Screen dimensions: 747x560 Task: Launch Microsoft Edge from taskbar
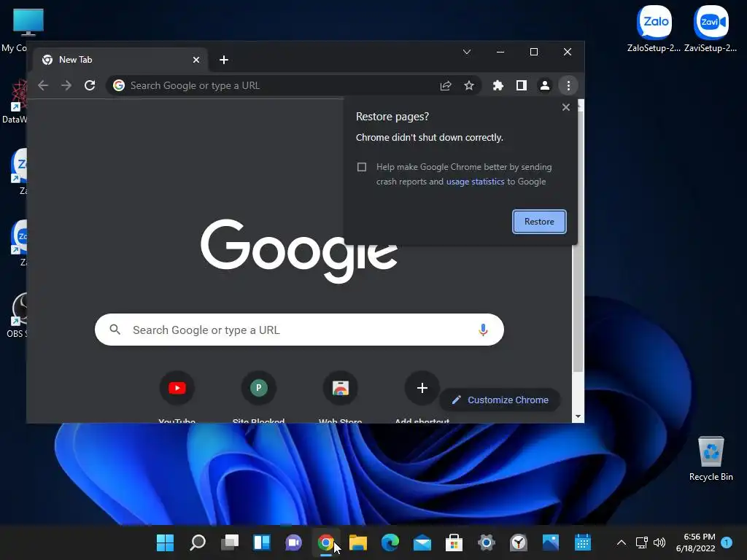click(390, 542)
